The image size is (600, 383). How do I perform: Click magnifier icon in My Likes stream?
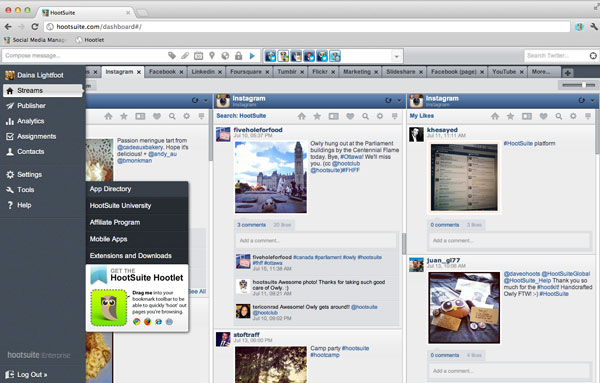coord(559,116)
